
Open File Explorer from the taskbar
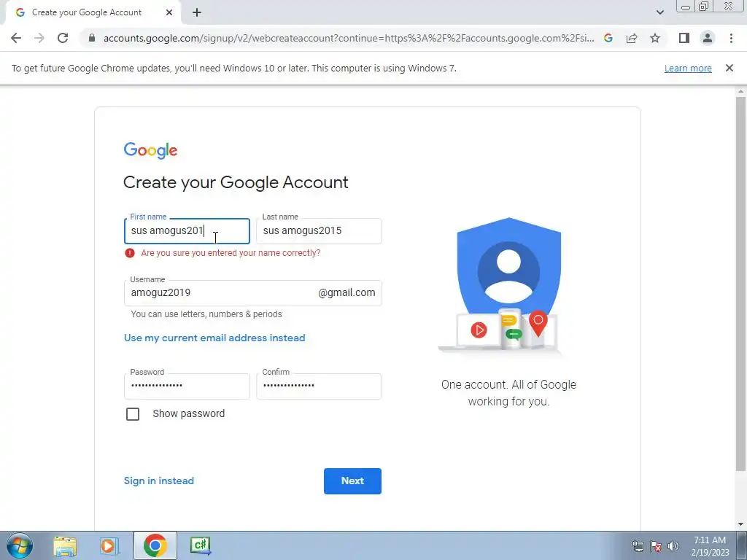point(65,545)
